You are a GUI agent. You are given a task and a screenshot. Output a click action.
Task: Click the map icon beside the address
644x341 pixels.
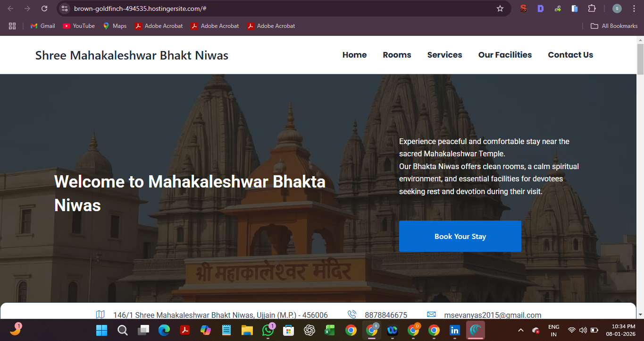coord(100,315)
